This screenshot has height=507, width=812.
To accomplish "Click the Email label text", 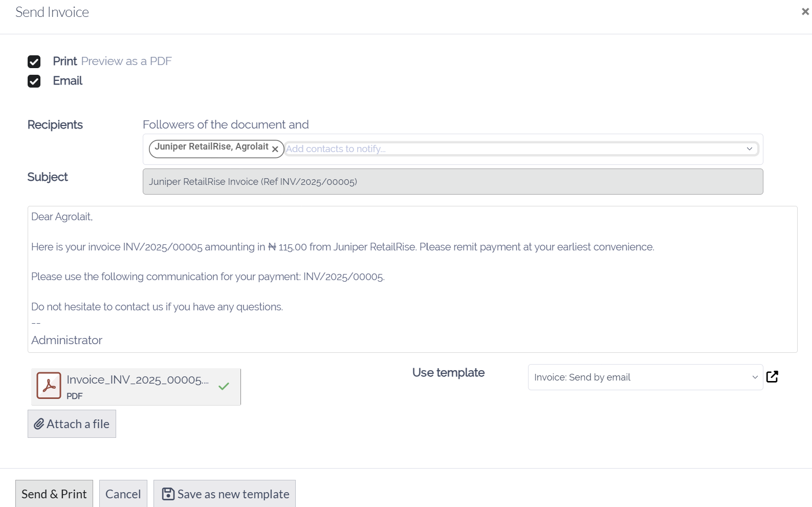I will click(68, 80).
